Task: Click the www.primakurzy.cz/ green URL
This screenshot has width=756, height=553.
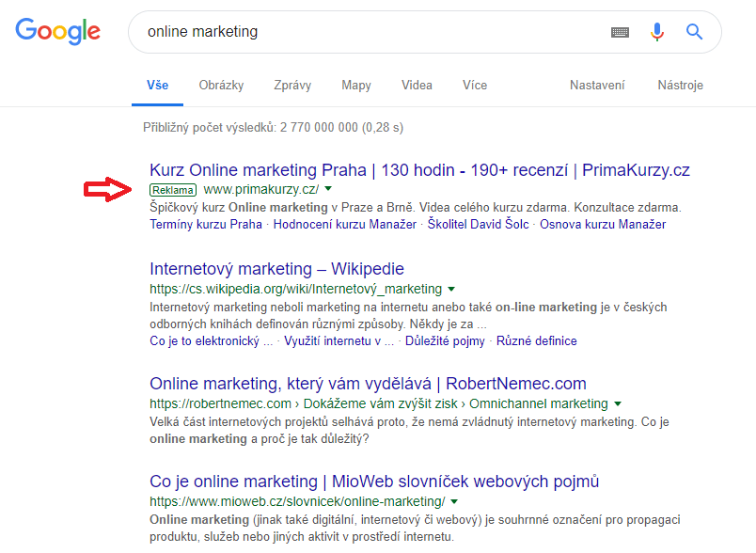Action: point(260,189)
